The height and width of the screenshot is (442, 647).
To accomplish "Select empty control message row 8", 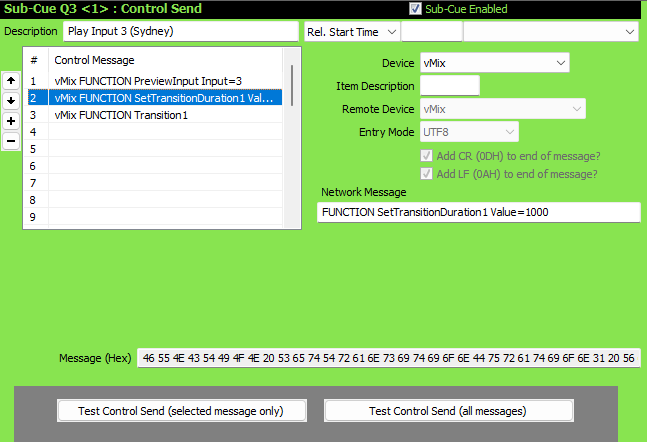I will [155, 200].
